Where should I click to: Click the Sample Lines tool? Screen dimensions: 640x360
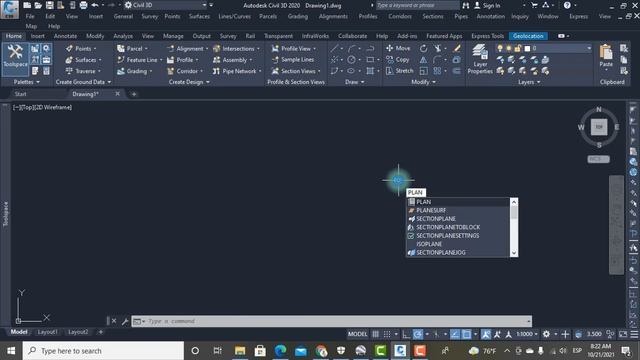coord(293,60)
